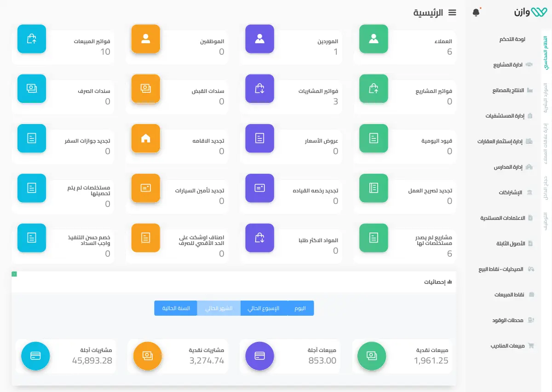The width and height of the screenshot is (552, 392).
Task: Click the sales invoices (فواتير المبيعات) upload icon
Action: pos(31,39)
